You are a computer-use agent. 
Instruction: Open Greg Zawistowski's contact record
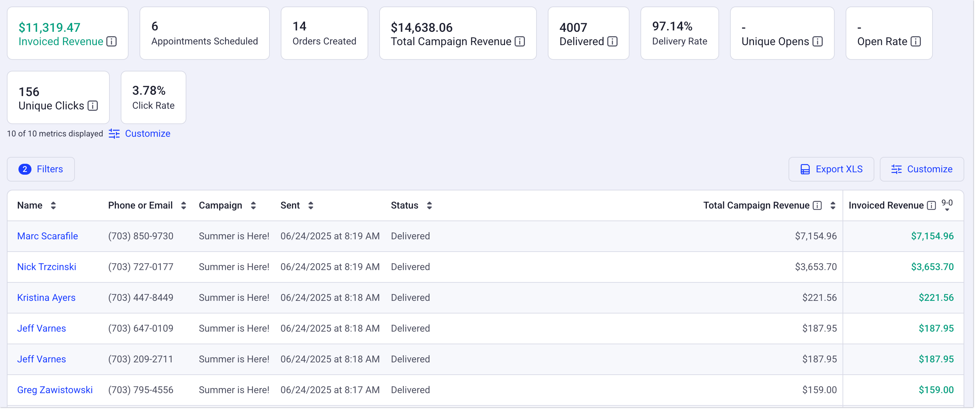(55, 390)
